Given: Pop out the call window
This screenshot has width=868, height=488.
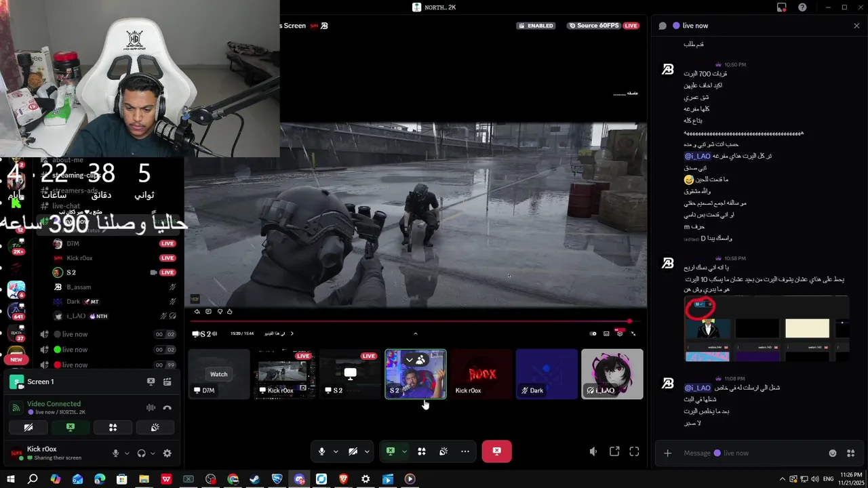Looking at the screenshot, I should pos(614,451).
